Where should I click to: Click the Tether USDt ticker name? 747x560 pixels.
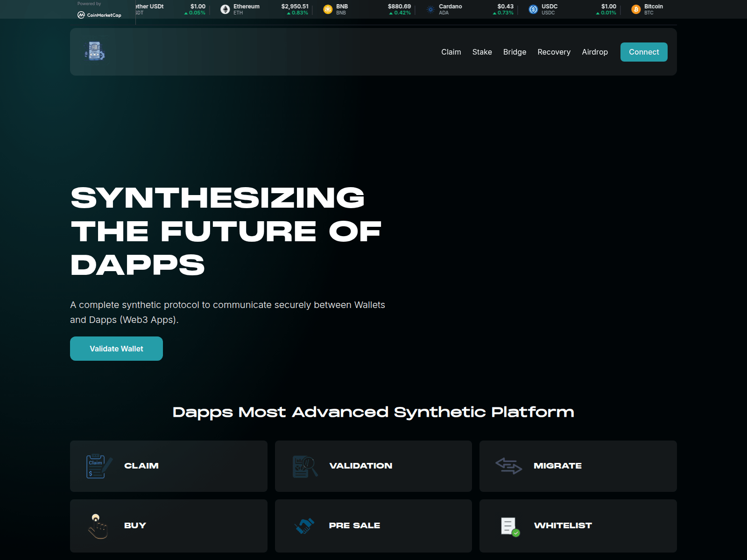(149, 7)
